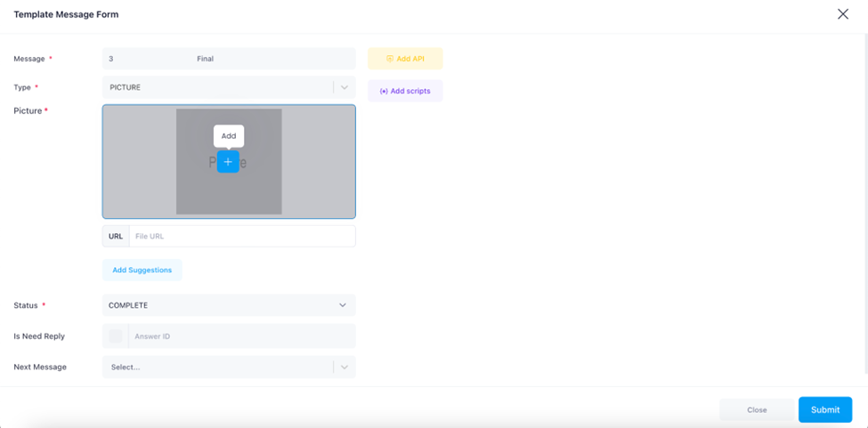This screenshot has height=428, width=868.
Task: Click the blue plus icon to add picture
Action: point(228,162)
